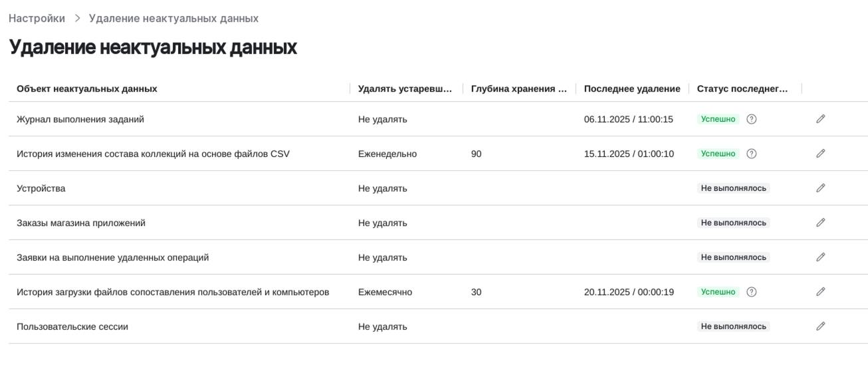This screenshot has height=373, width=868.
Task: Edit the Пользовательские сессии row
Action: point(821,326)
